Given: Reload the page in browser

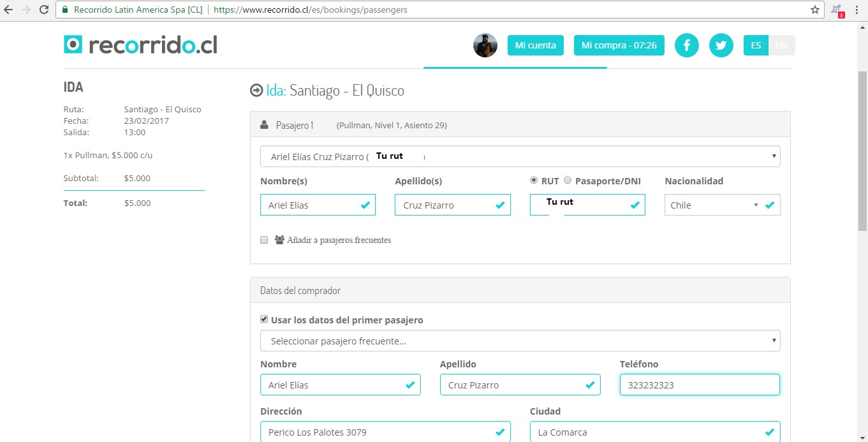Looking at the screenshot, I should [x=44, y=10].
